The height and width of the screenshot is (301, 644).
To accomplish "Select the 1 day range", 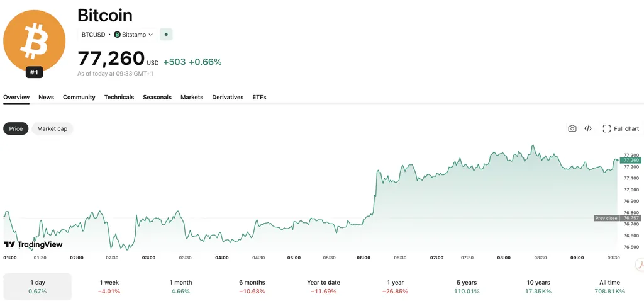I will (x=38, y=287).
